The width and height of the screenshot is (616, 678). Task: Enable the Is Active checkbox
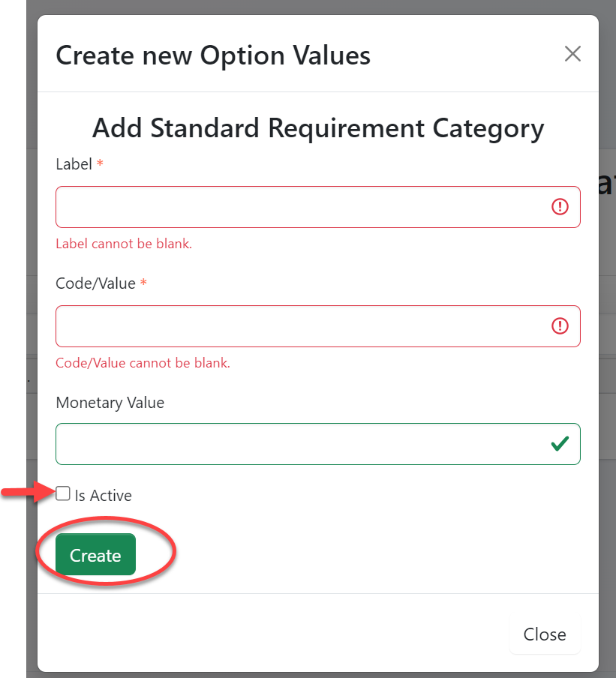coord(63,493)
